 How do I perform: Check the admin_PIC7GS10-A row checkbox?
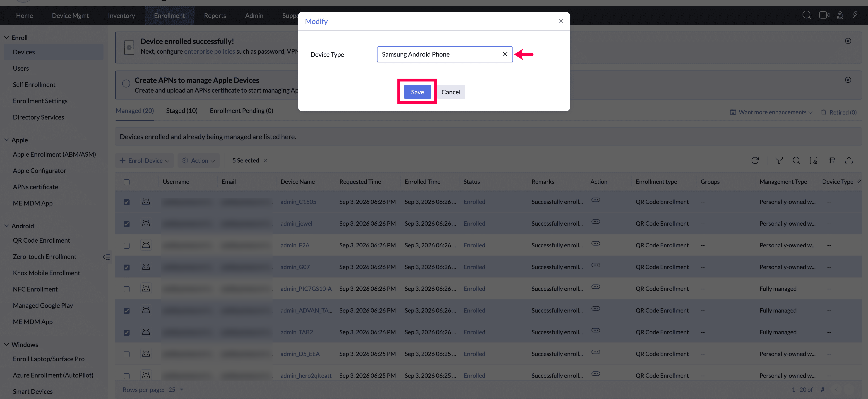coord(126,289)
